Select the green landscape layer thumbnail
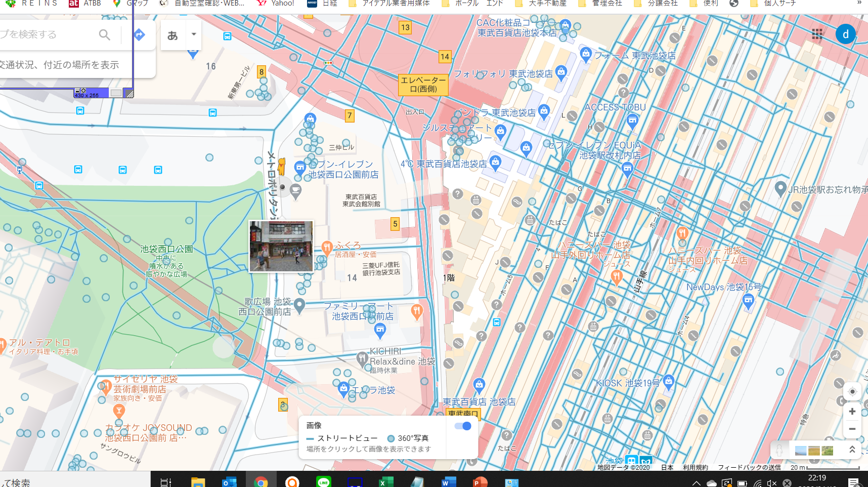The image size is (868, 487). pyautogui.click(x=828, y=450)
